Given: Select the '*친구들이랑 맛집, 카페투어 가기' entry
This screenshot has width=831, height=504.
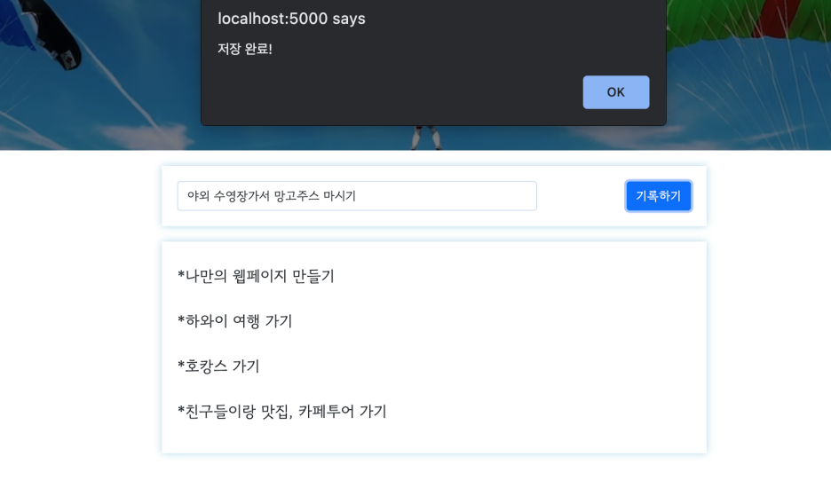Looking at the screenshot, I should 282,412.
